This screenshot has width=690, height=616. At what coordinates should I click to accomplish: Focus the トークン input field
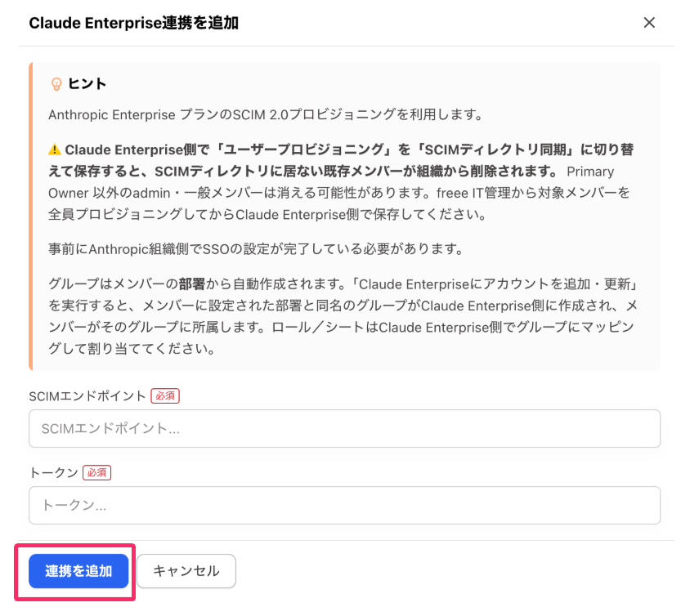(344, 505)
